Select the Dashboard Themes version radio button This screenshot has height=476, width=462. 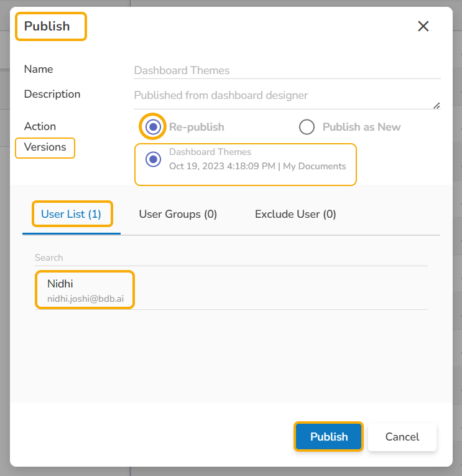153,159
